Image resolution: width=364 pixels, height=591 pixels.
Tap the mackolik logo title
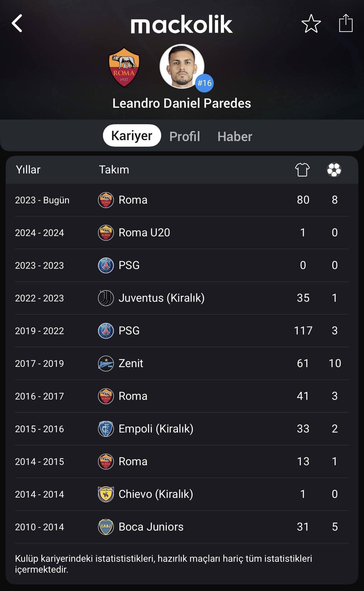pyautogui.click(x=182, y=24)
